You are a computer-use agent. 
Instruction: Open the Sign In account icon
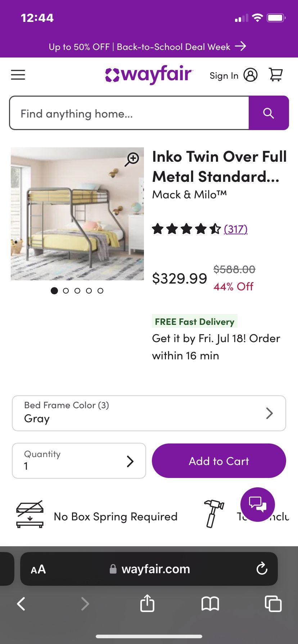pos(250,75)
